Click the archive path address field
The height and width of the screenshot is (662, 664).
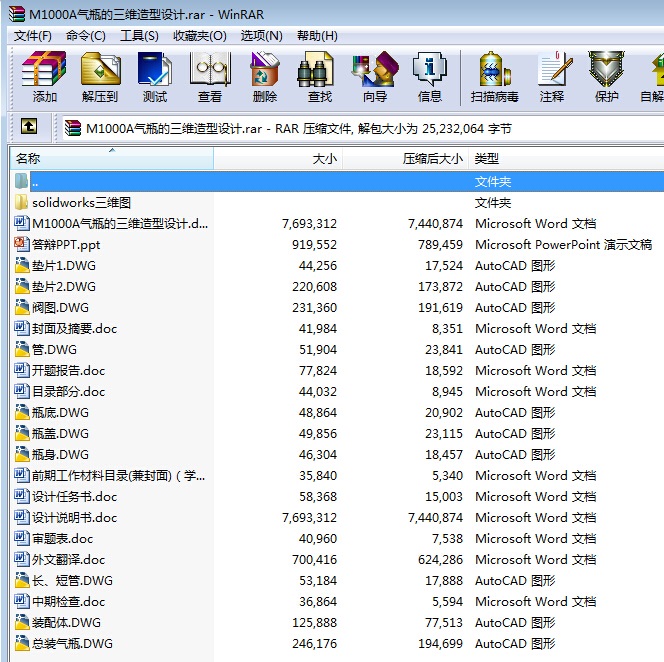[x=363, y=128]
